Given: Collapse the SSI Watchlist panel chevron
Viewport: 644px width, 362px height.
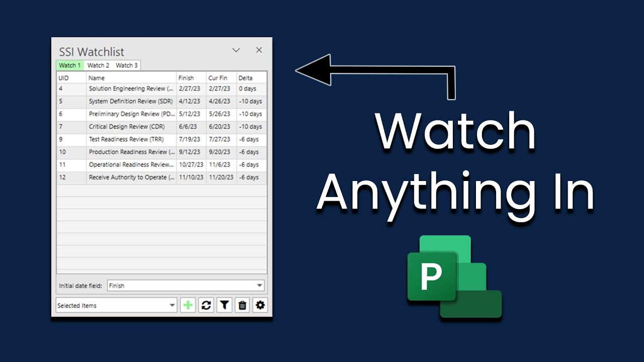Looking at the screenshot, I should (236, 50).
